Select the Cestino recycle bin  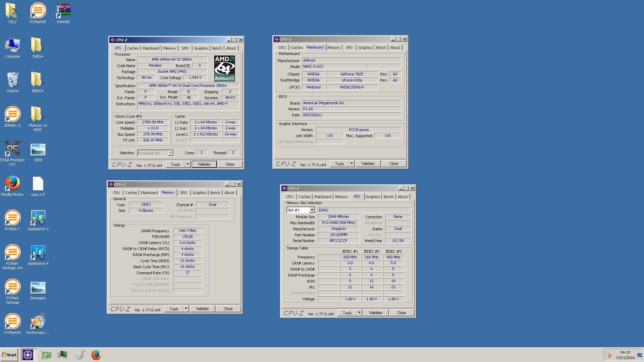(x=12, y=82)
